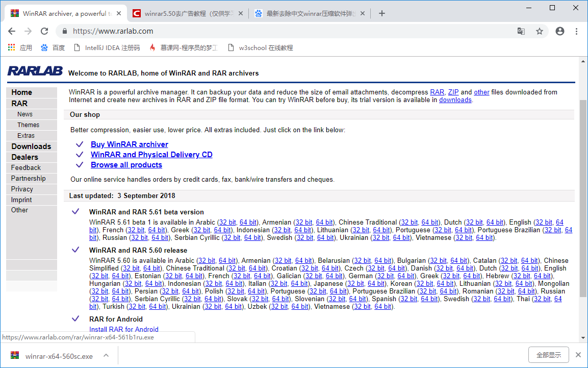Expand the download item options arrow

(x=106, y=356)
